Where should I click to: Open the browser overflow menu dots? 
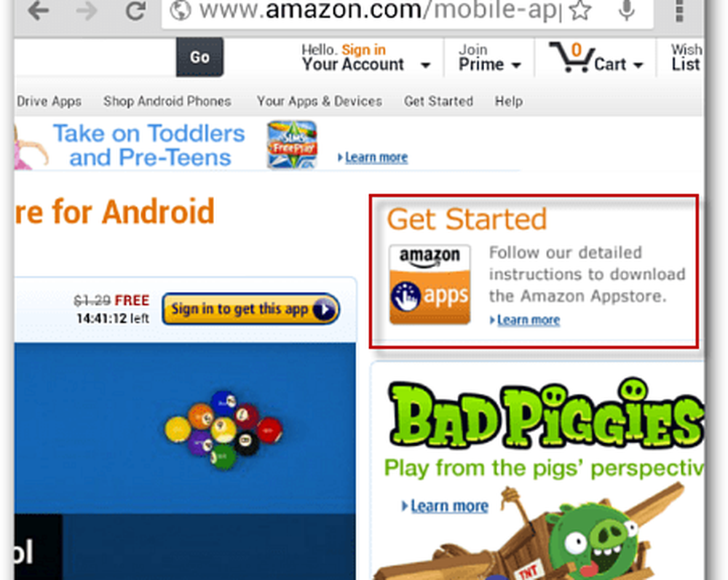click(x=678, y=10)
